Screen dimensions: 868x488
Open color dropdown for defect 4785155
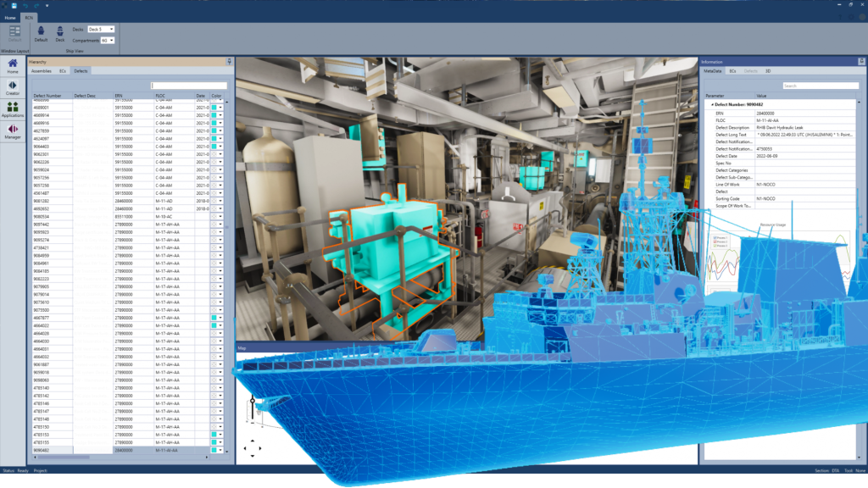(x=221, y=442)
